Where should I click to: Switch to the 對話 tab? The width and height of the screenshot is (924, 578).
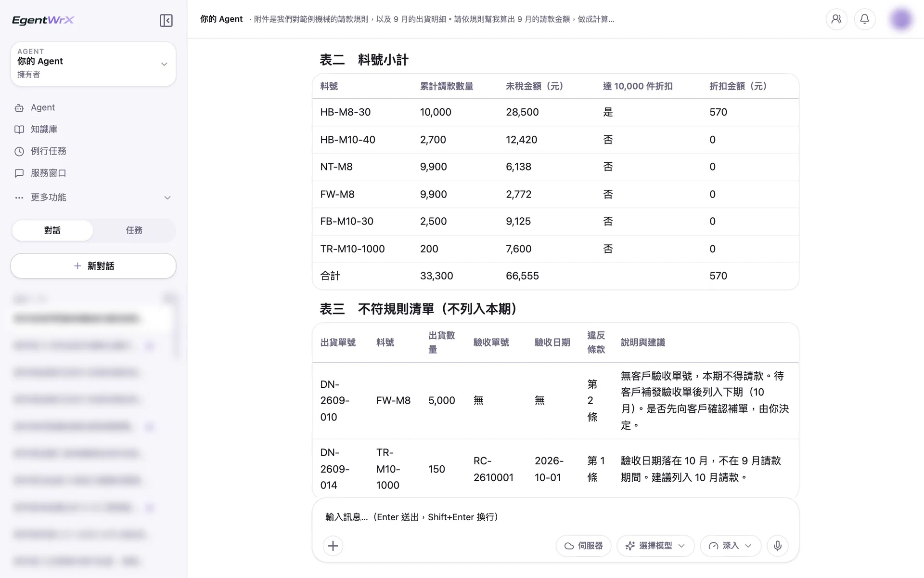click(x=52, y=230)
